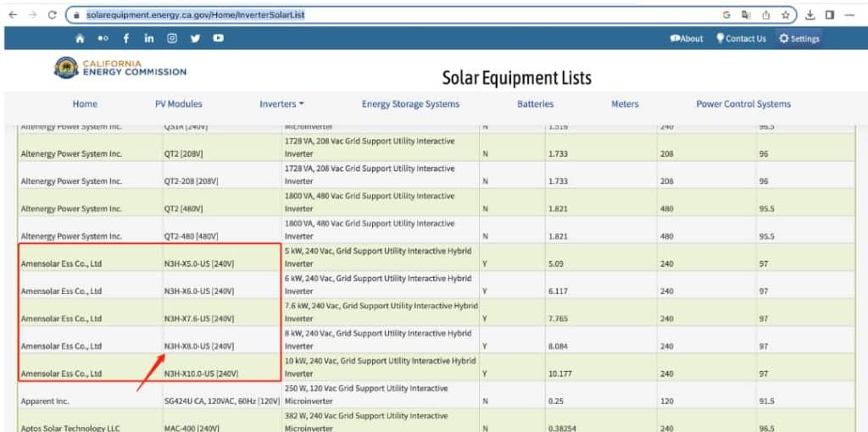
Task: Click the Contact Us link
Action: click(741, 38)
